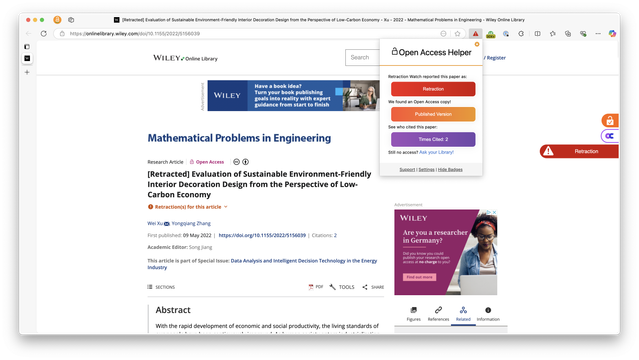
Task: Open the Copilot sidebar icon
Action: 612,34
